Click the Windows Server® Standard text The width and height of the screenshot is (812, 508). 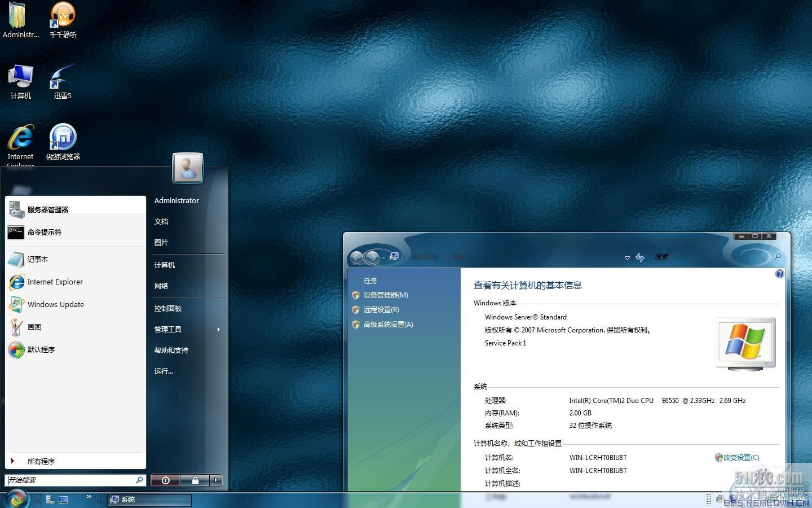tap(526, 317)
